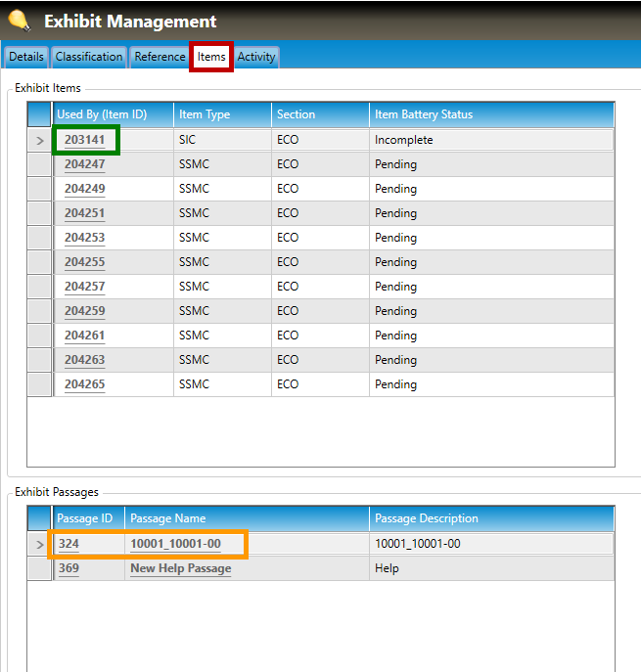The image size is (641, 672).
Task: Open the Activity tab
Action: [x=256, y=57]
